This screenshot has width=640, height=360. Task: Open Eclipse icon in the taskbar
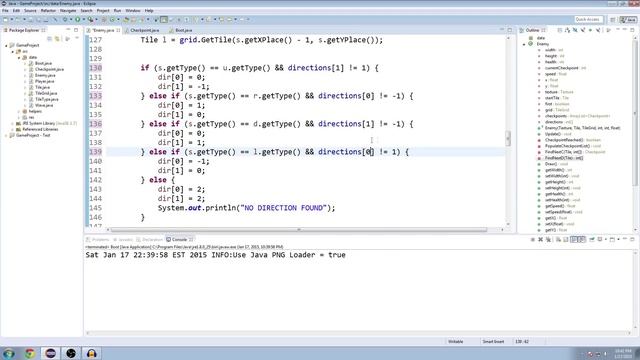tap(51, 353)
